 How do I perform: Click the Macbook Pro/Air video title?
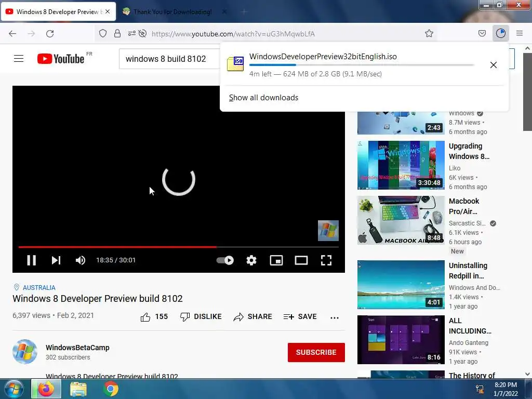point(464,206)
